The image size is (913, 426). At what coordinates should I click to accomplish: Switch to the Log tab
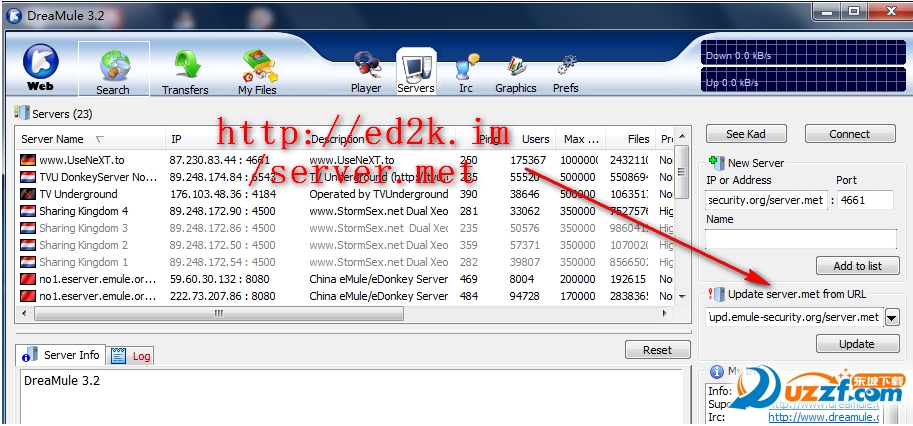click(130, 356)
